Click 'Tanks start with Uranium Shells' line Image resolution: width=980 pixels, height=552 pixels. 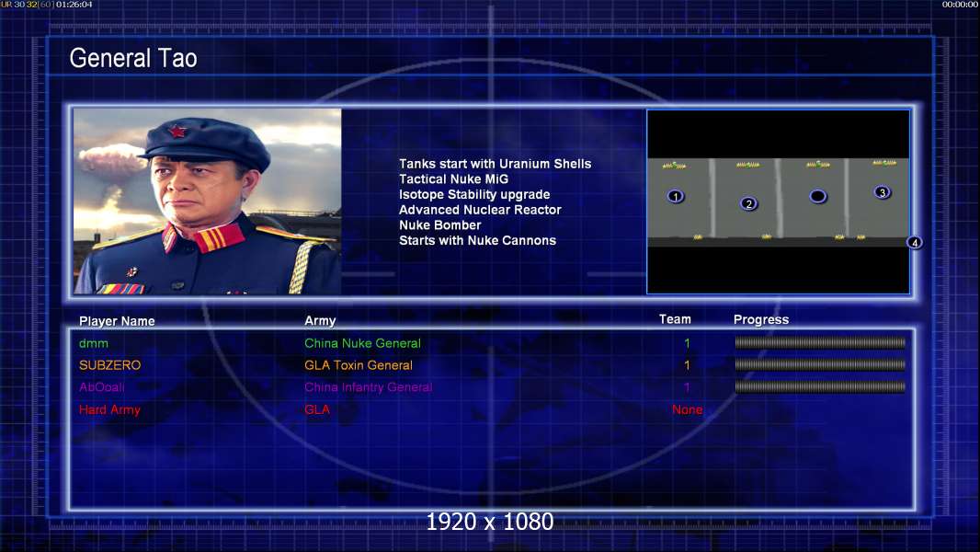(x=495, y=164)
